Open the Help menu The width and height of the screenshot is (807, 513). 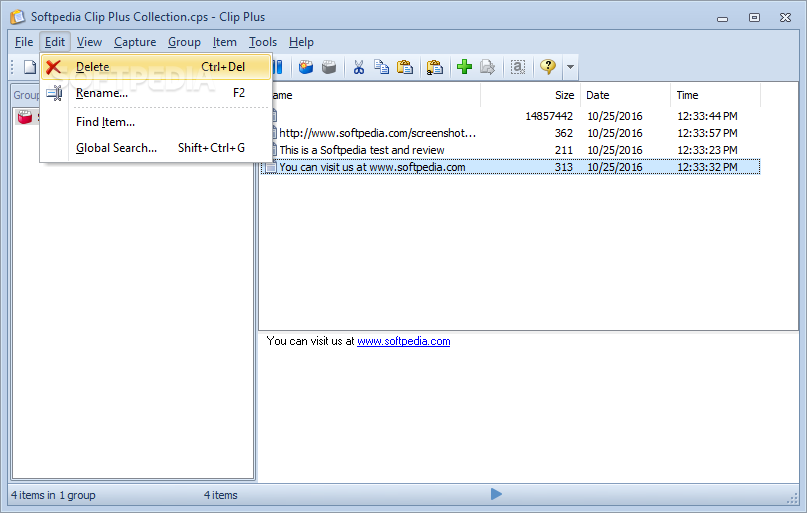click(x=301, y=42)
